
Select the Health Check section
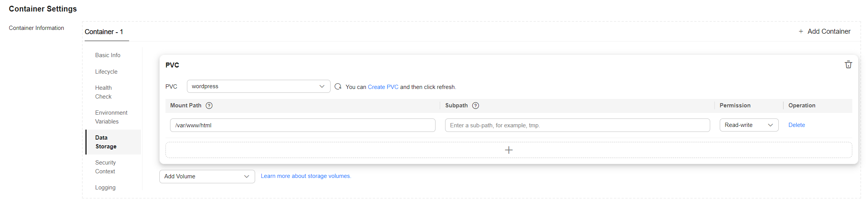click(x=103, y=92)
